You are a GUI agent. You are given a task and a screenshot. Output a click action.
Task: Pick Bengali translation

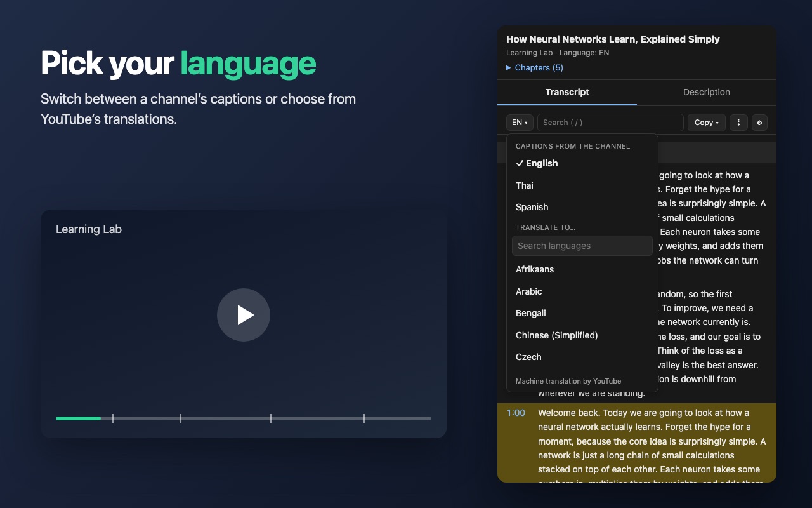point(582,313)
